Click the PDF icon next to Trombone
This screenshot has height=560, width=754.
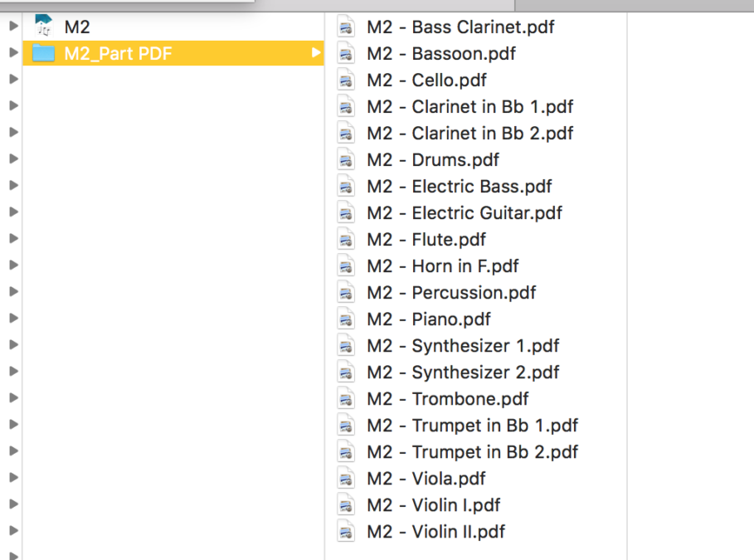346,399
